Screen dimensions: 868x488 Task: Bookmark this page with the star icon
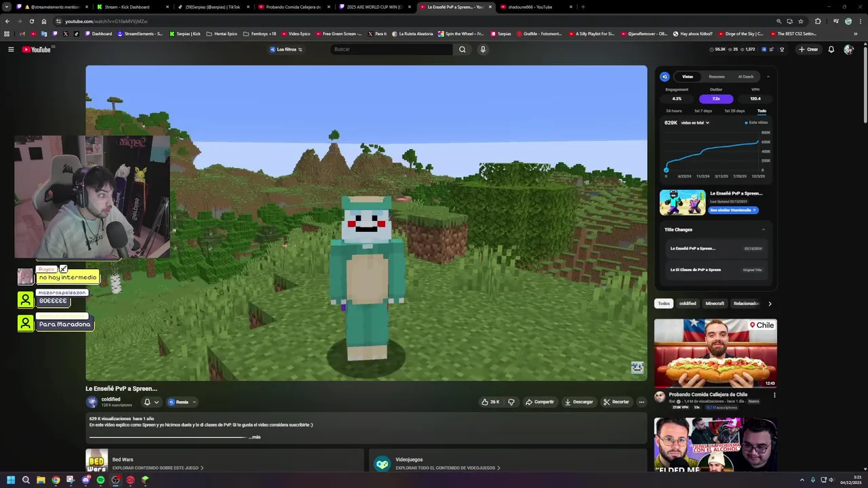pos(801,21)
